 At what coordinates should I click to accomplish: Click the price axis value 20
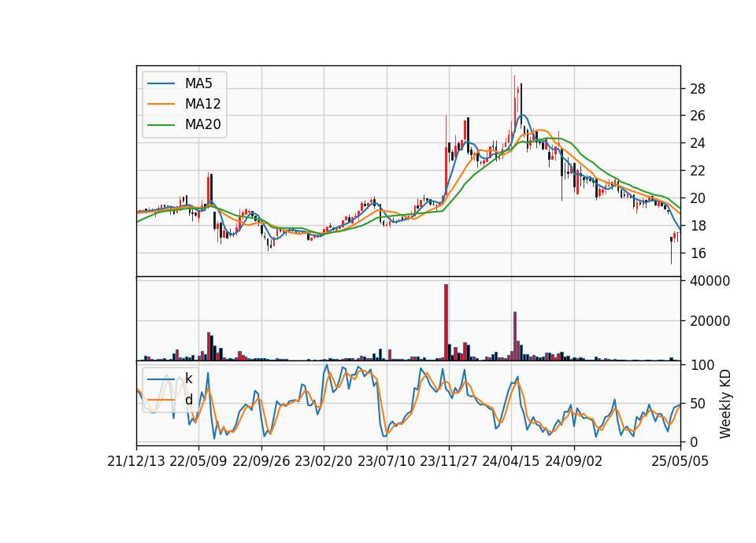pyautogui.click(x=698, y=198)
